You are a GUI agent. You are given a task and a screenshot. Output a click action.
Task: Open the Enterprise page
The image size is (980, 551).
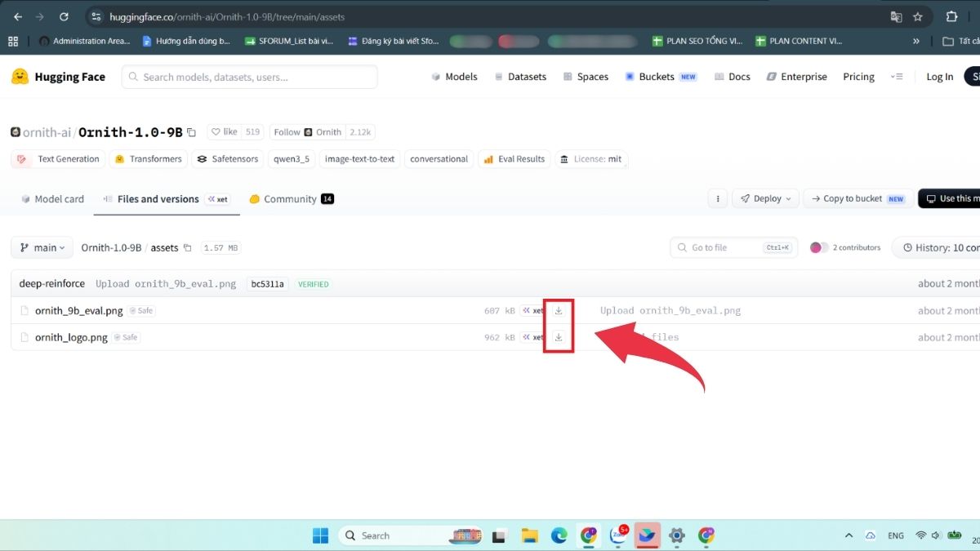point(797,77)
